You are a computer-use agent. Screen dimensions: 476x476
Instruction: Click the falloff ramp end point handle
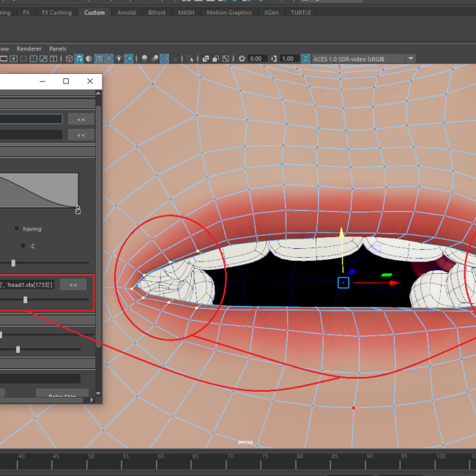pos(78,210)
